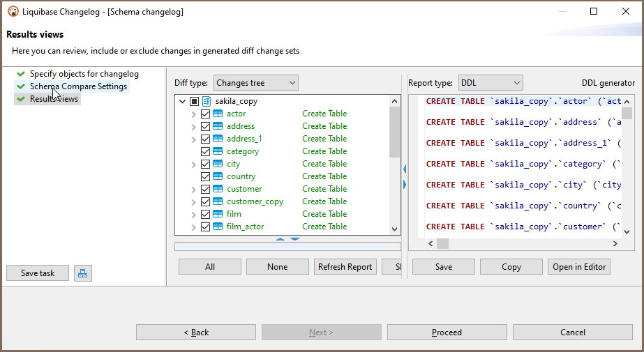The height and width of the screenshot is (352, 644).
Task: Click the horizontal progress bar below the tree
Action: tap(287, 247)
